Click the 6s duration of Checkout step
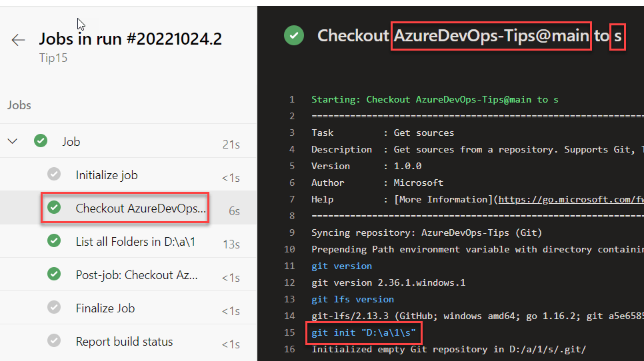The width and height of the screenshot is (644, 361). click(234, 211)
